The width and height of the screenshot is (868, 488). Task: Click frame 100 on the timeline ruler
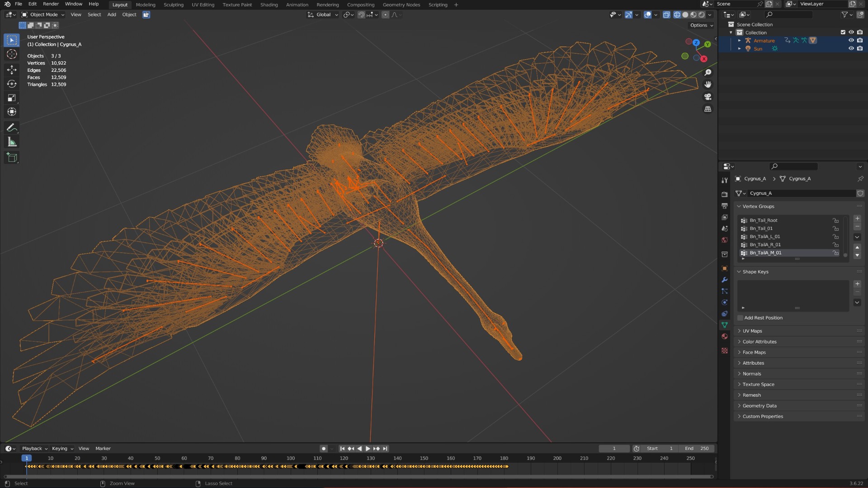tap(291, 458)
